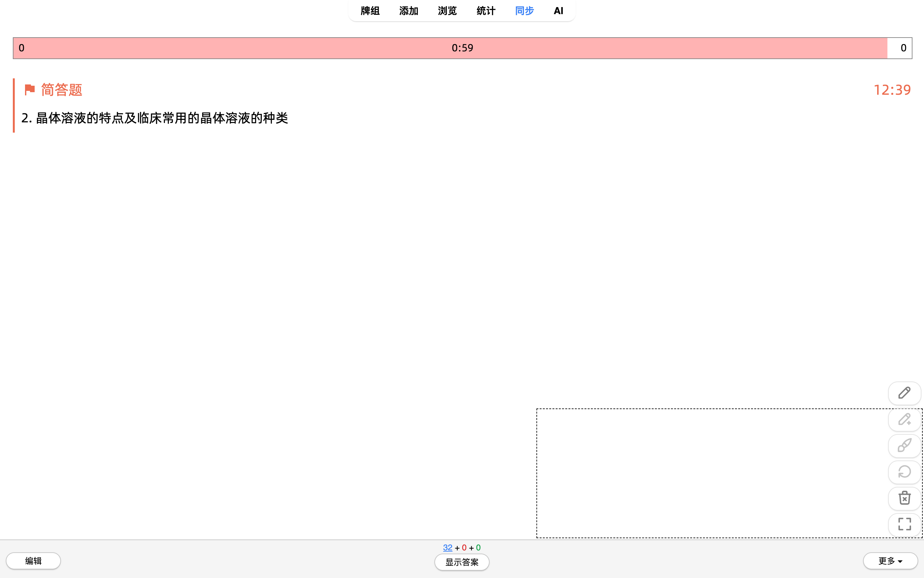Click the 编辑 edit button
Screen dimensions: 924x578
(33, 561)
